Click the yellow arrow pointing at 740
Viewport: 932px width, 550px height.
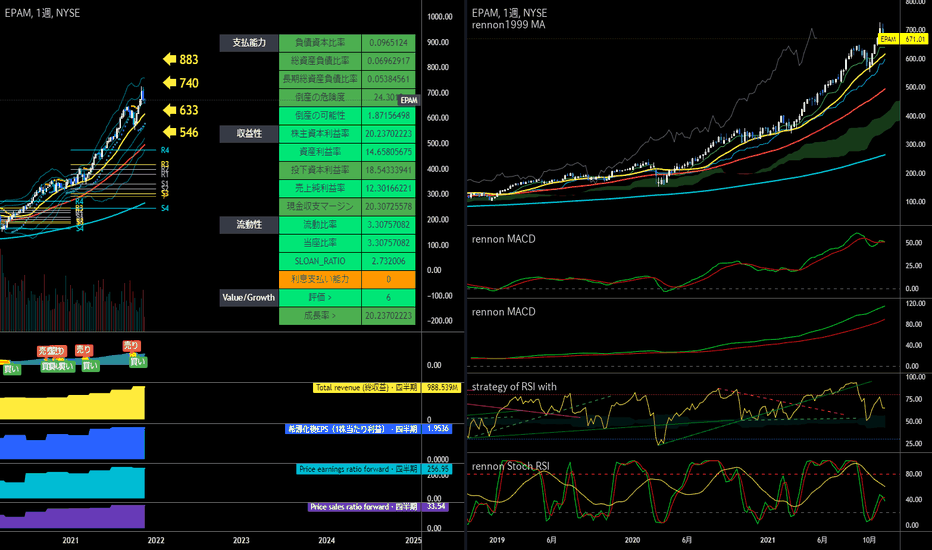169,83
